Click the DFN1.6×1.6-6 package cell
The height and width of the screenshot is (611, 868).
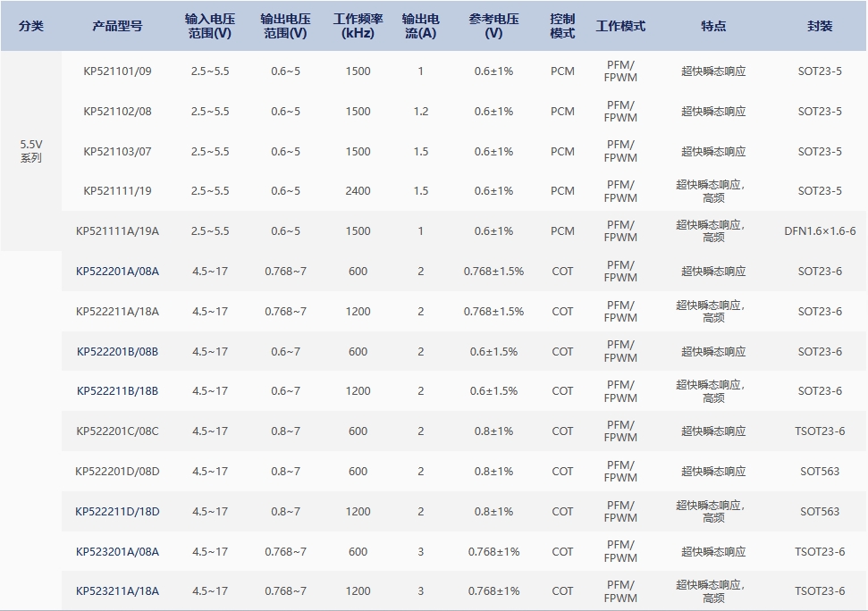pos(819,231)
